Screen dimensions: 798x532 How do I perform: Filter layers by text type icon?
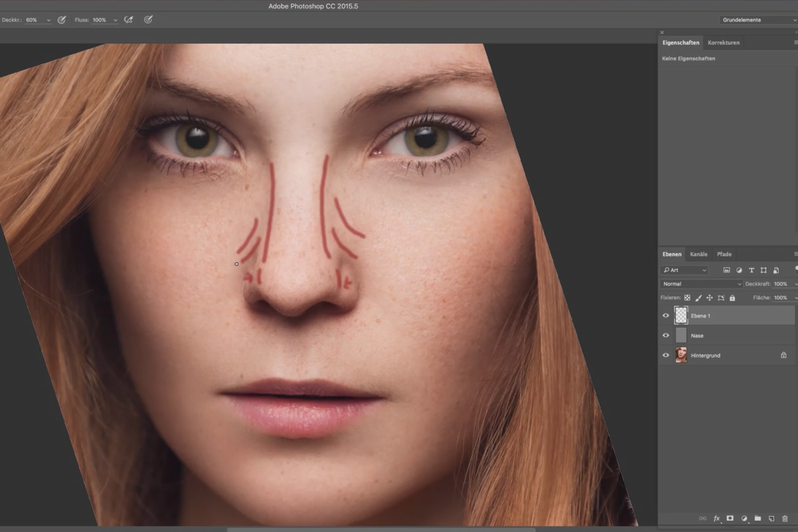tap(751, 270)
